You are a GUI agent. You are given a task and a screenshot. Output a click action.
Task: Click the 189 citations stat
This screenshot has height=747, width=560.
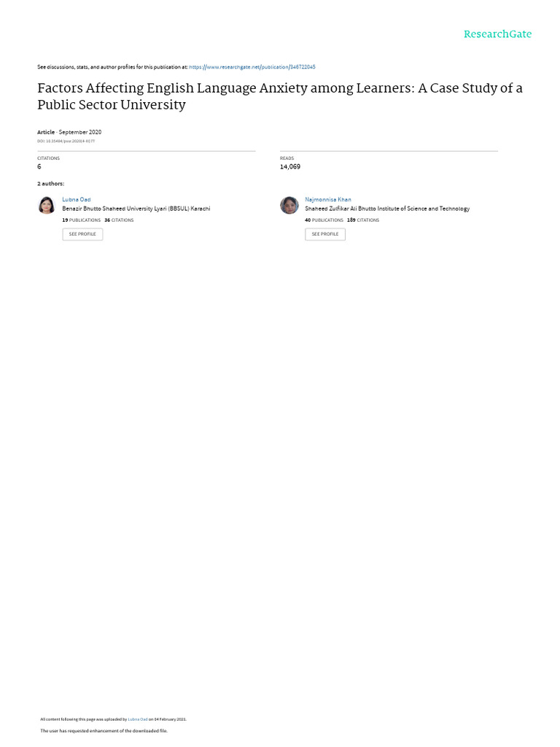363,220
